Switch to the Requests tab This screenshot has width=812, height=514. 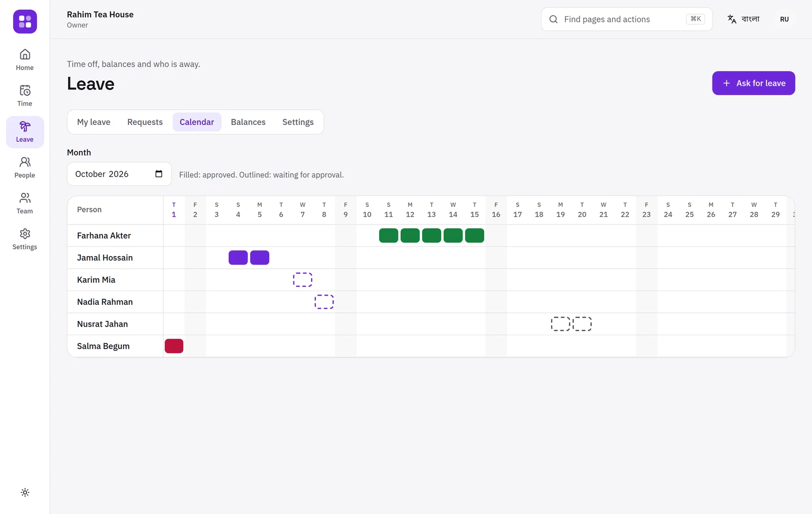145,122
